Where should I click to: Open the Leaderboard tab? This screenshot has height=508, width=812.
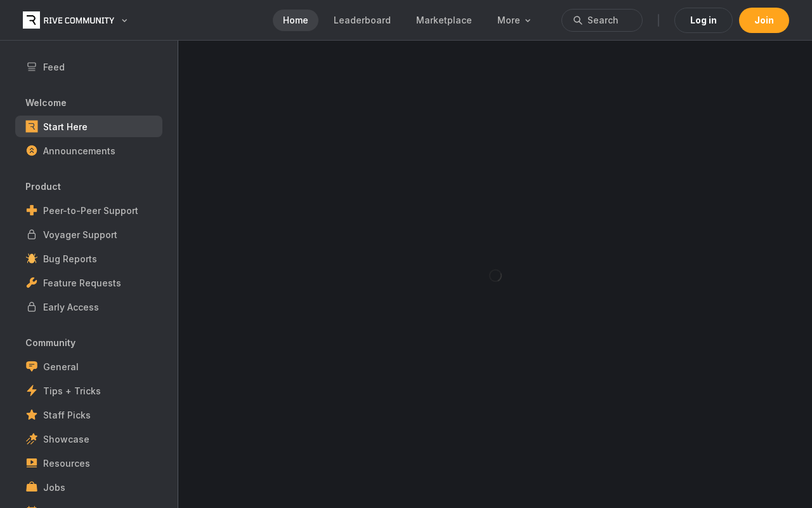pyautogui.click(x=362, y=20)
